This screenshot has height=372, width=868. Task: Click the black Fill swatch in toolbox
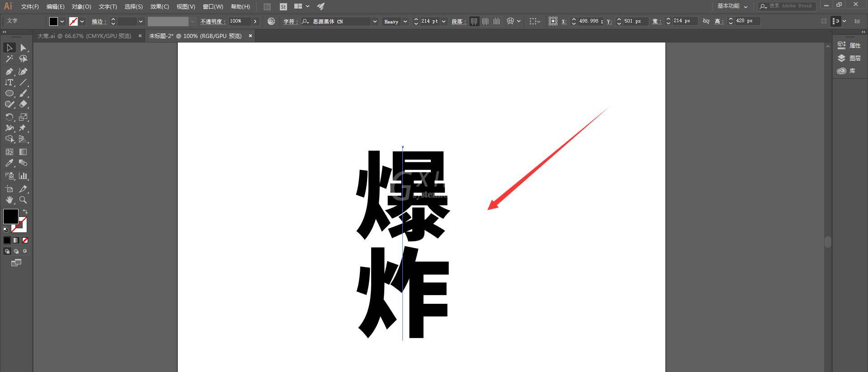pos(10,216)
